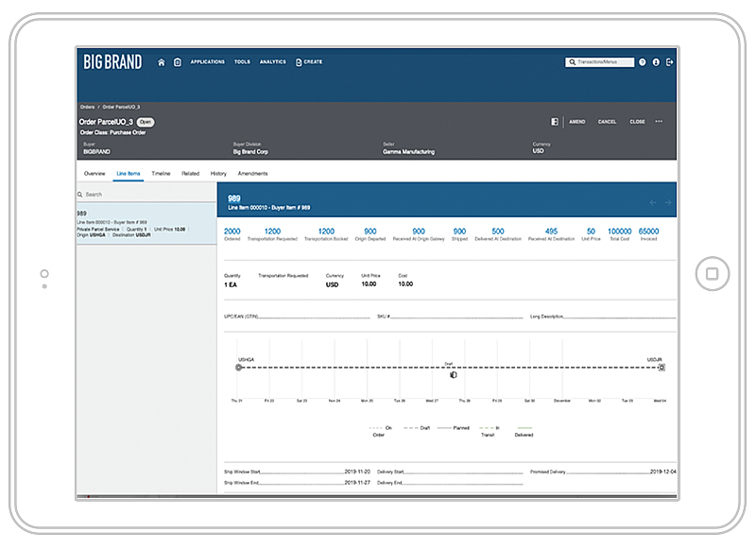Switch to the Overview tab
The height and width of the screenshot is (549, 756).
click(x=94, y=174)
